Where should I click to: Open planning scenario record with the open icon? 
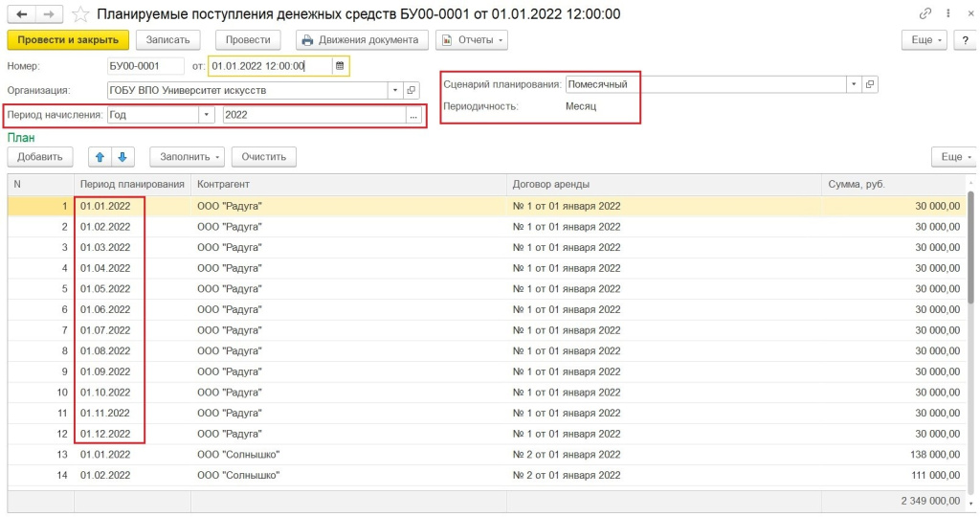[x=870, y=84]
